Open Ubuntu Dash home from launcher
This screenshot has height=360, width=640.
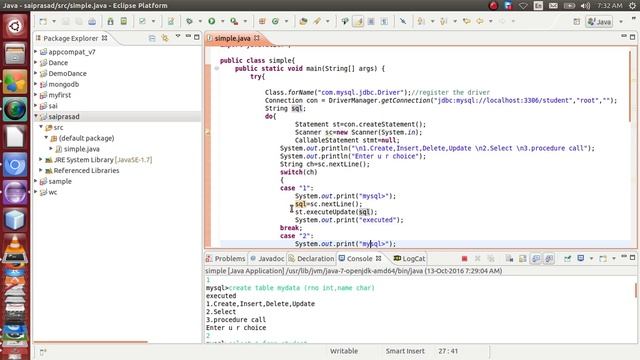[15, 27]
